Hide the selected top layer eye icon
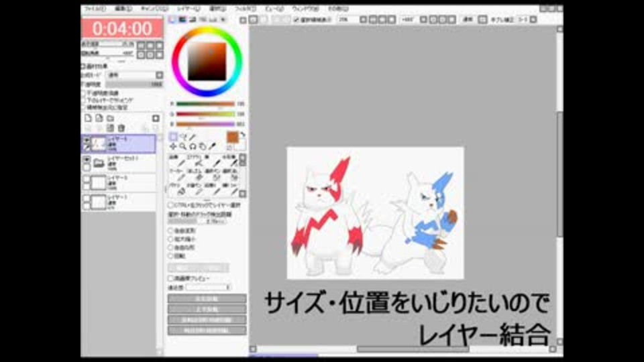The width and height of the screenshot is (644, 362). [87, 140]
